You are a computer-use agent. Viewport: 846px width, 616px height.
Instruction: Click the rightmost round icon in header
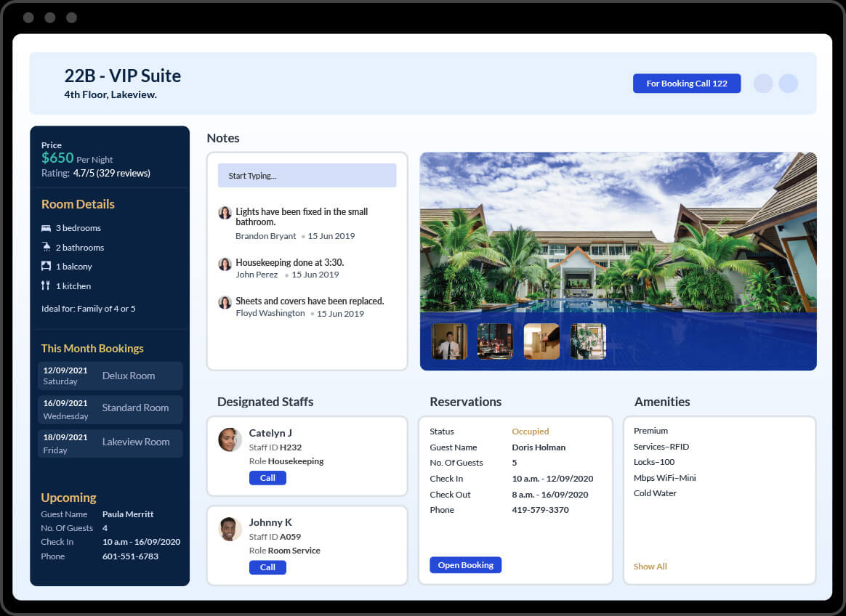point(789,84)
